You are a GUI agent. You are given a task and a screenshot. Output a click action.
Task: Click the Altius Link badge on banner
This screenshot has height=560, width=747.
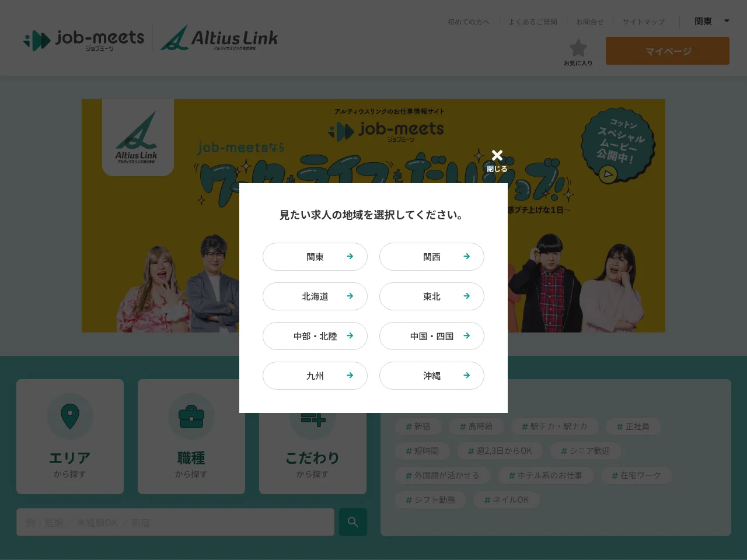pyautogui.click(x=138, y=138)
